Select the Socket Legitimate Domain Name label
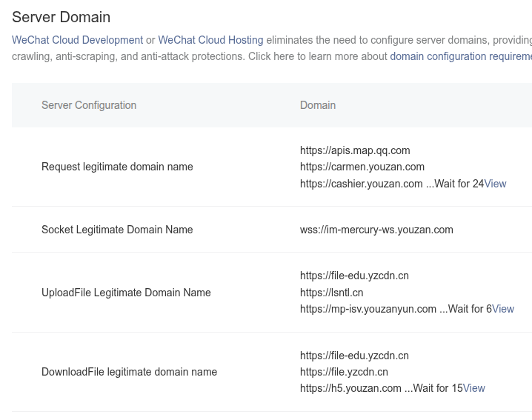Screen dimensions: 532x420 [x=117, y=230]
